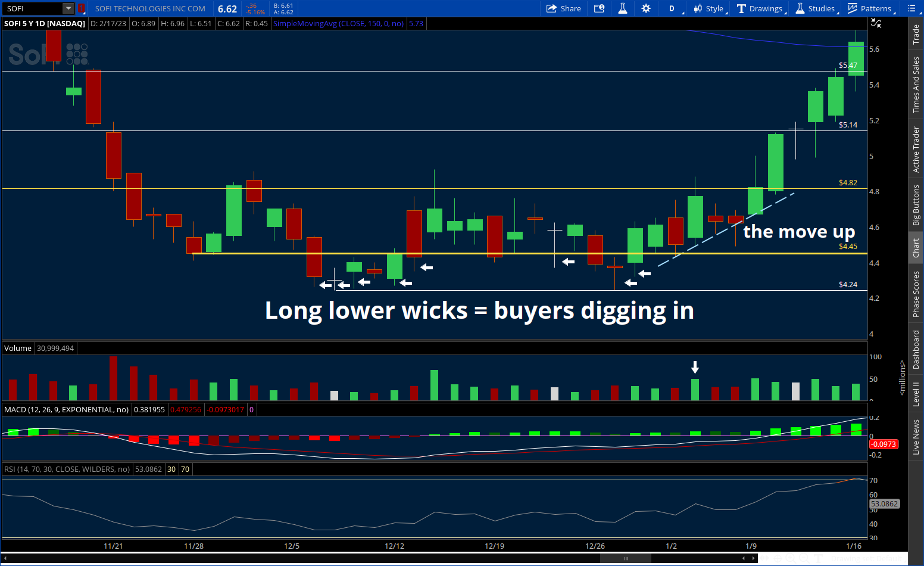924x566 pixels.
Task: Open the Style dropdown
Action: click(x=709, y=8)
